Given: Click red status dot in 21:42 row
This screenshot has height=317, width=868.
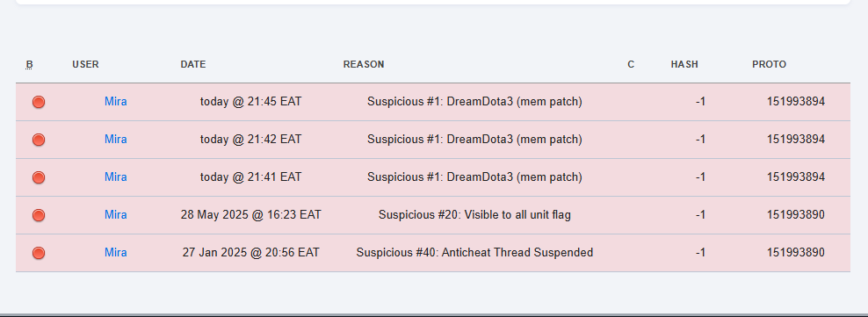Looking at the screenshot, I should (38, 140).
